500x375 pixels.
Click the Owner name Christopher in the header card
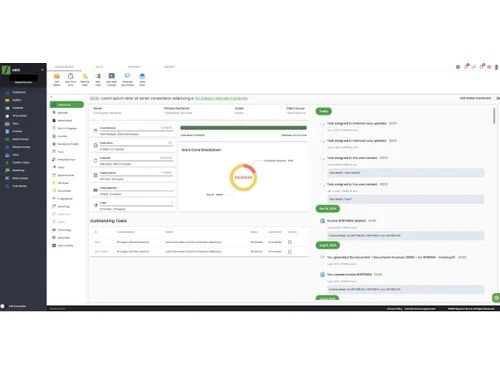[107, 113]
